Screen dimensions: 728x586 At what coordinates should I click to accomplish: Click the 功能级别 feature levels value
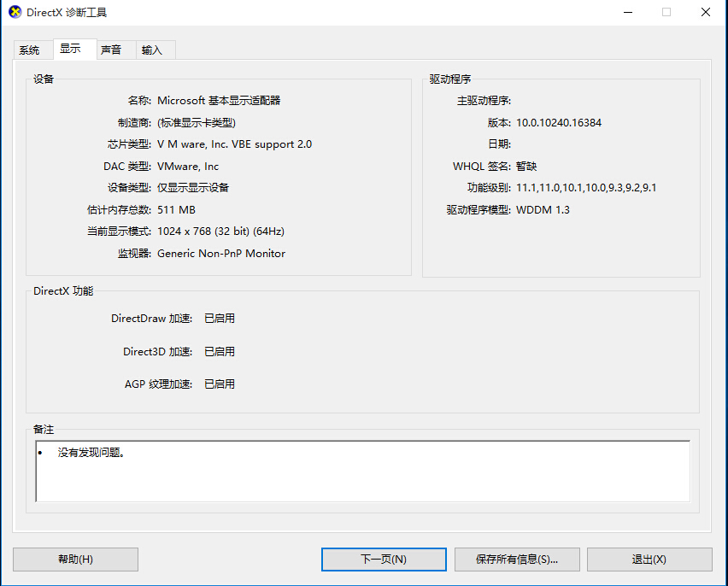(584, 187)
